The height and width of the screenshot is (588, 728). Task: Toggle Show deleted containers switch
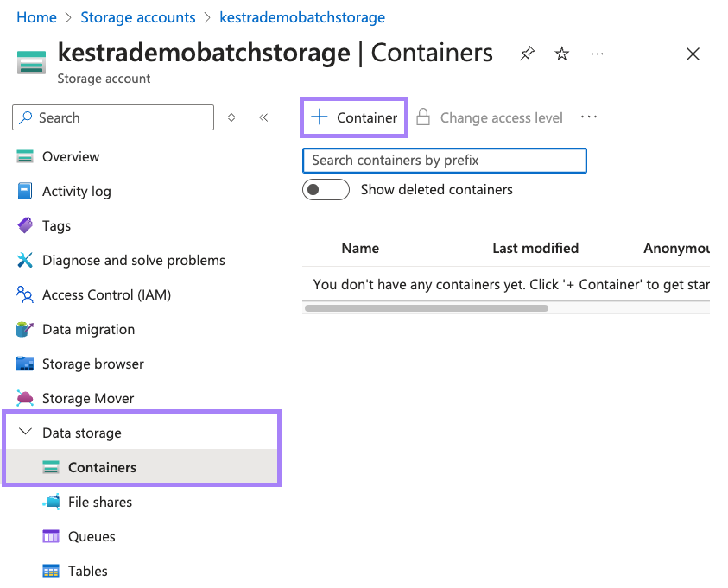[x=326, y=189]
